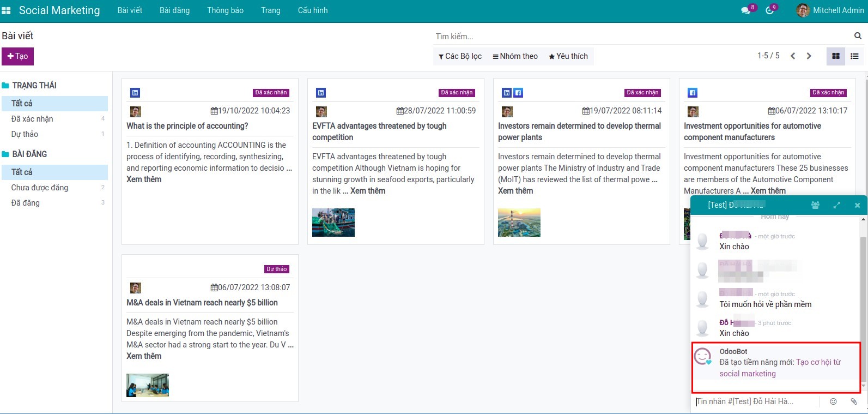Open the Các Bộ lọc filters dropdown
Image resolution: width=868 pixels, height=414 pixels.
point(460,56)
